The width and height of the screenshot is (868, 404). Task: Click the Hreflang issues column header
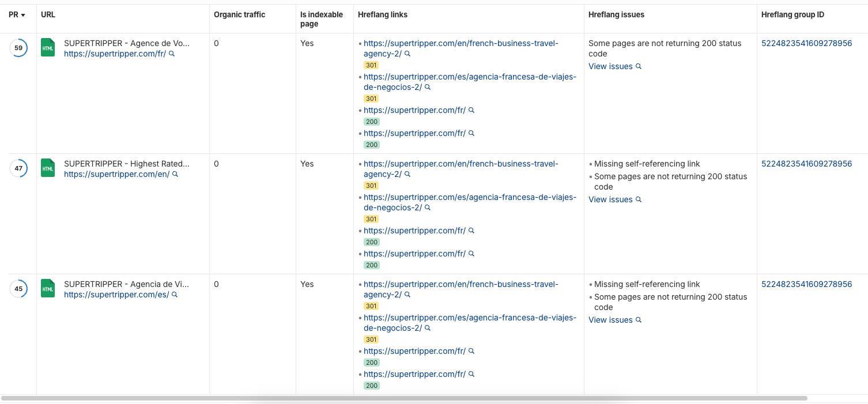coord(616,15)
